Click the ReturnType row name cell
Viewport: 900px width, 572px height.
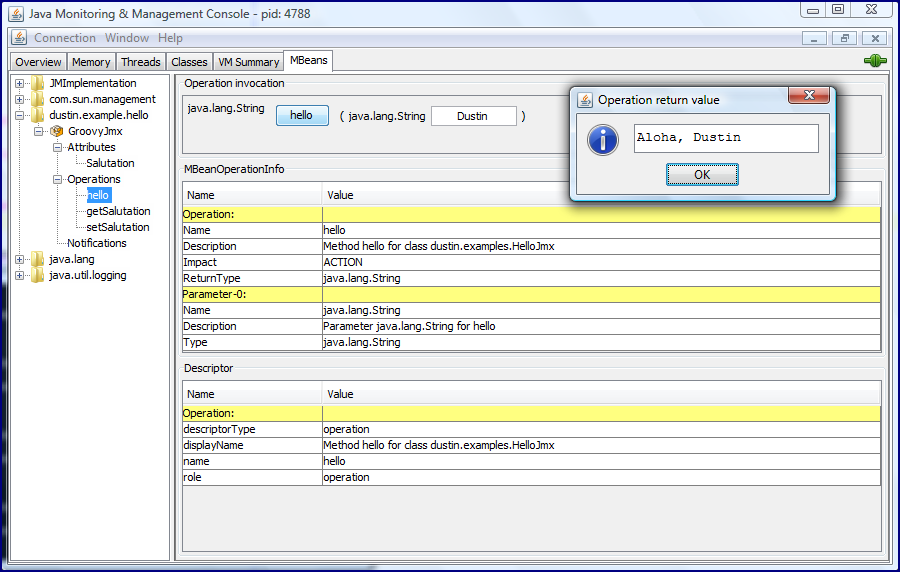tap(253, 278)
